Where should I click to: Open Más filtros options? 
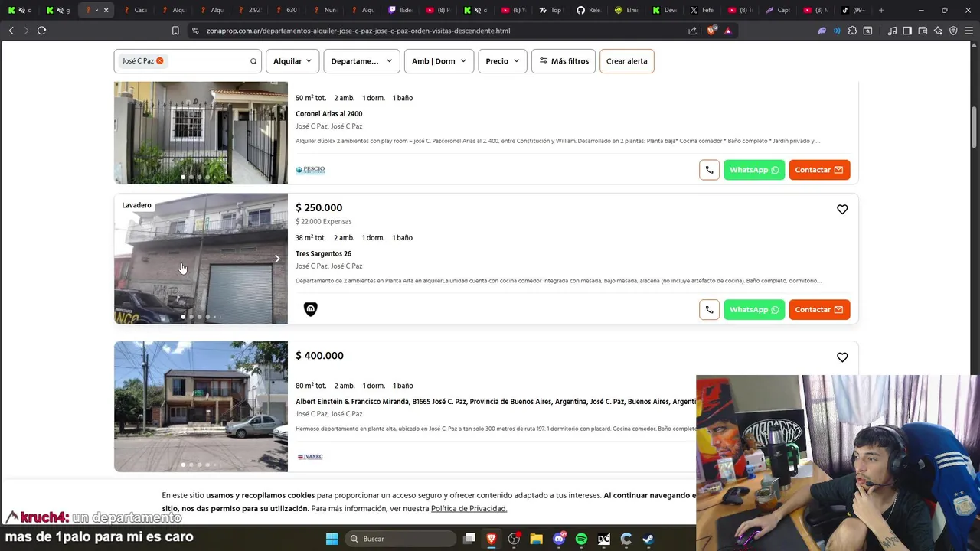click(x=563, y=61)
